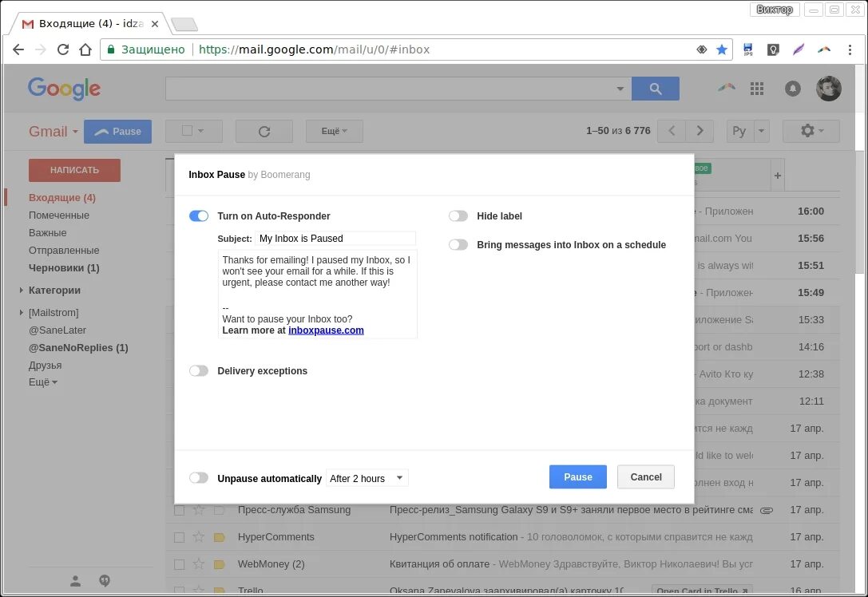868x597 pixels.
Task: Open the @SaneNoReplies (1) label
Action: pyautogui.click(x=78, y=347)
